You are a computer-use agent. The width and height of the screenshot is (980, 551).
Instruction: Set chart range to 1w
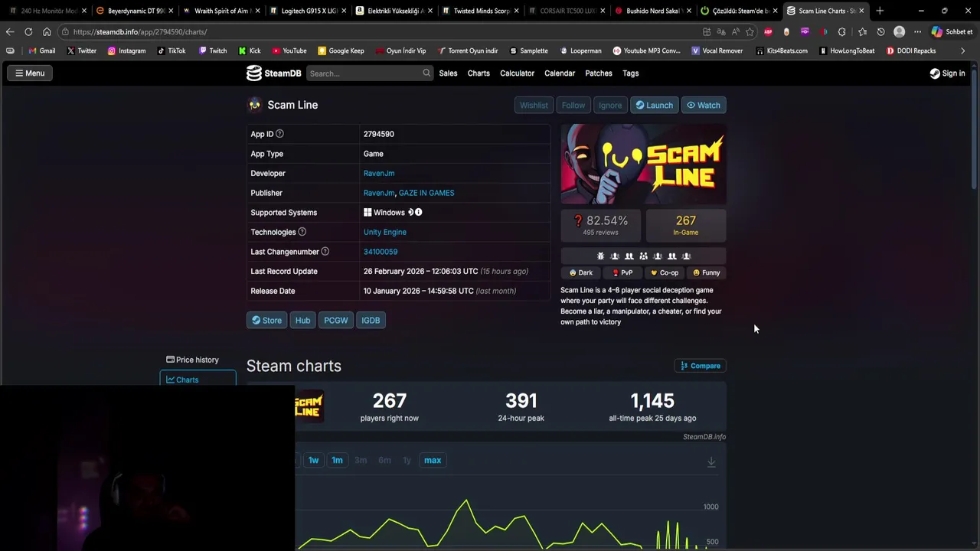click(313, 461)
